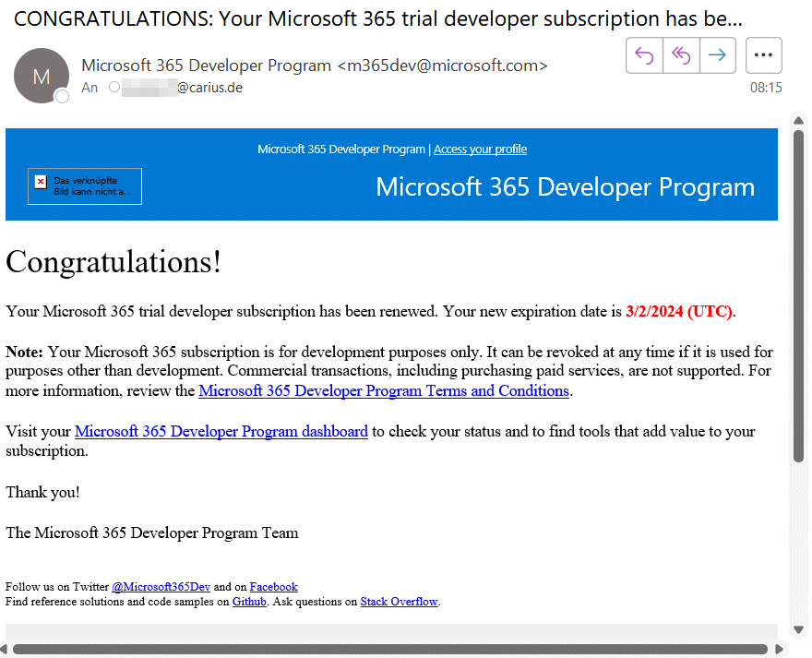Viewport: 812px width, 658px height.
Task: Click the email subject line starting CONGRATULATIONS
Action: click(x=378, y=18)
